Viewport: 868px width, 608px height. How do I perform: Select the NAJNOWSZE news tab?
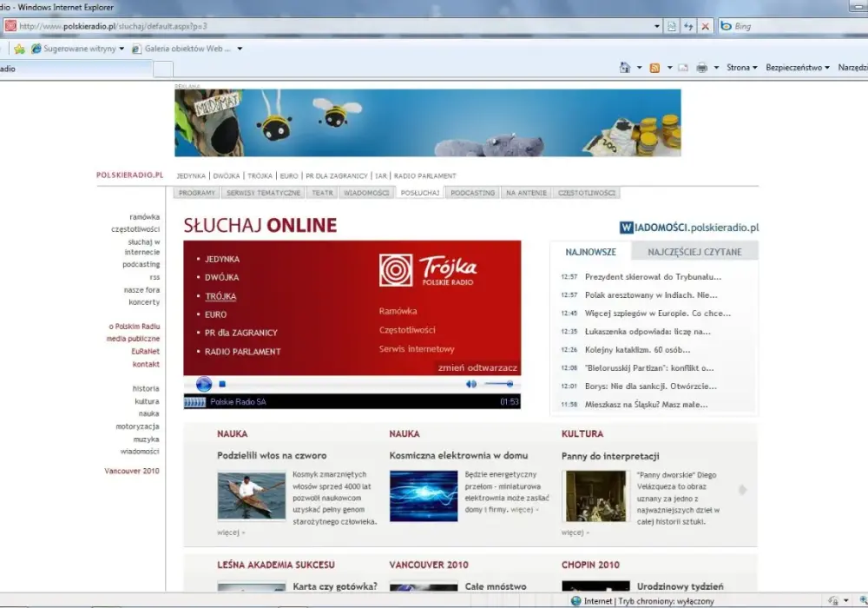tap(590, 252)
